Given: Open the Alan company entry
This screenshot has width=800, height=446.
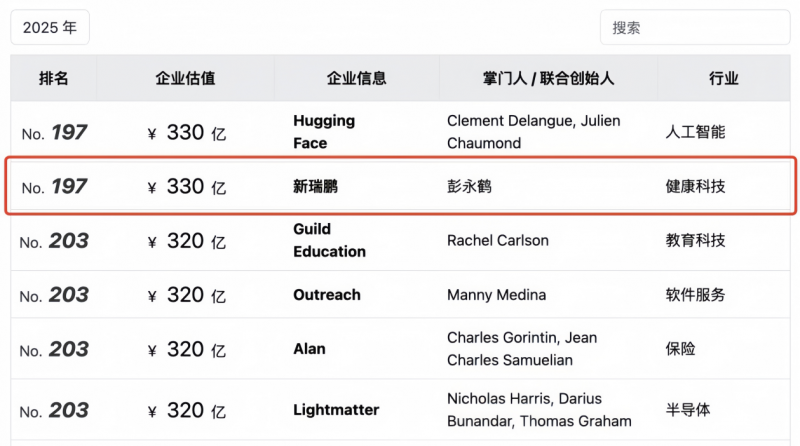Looking at the screenshot, I should (x=309, y=349).
